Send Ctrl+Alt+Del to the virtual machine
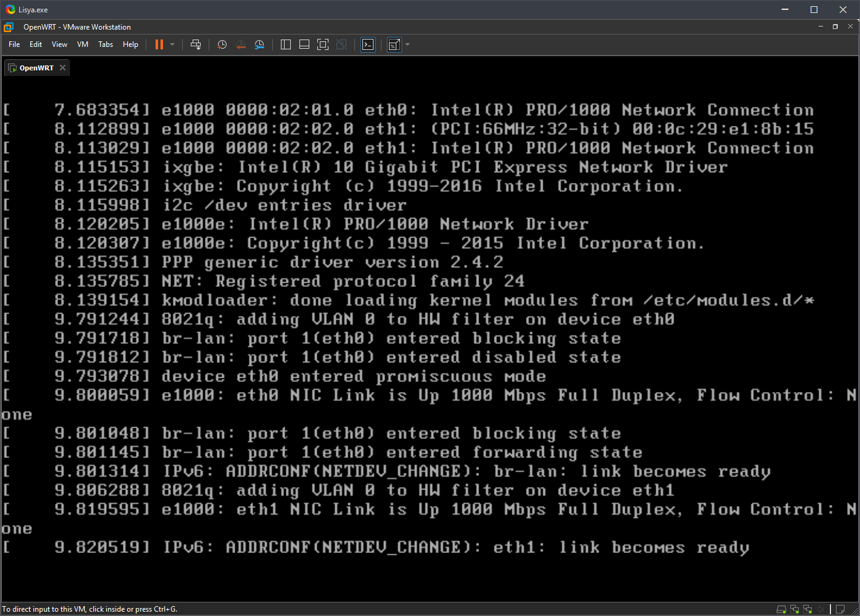 pos(196,44)
